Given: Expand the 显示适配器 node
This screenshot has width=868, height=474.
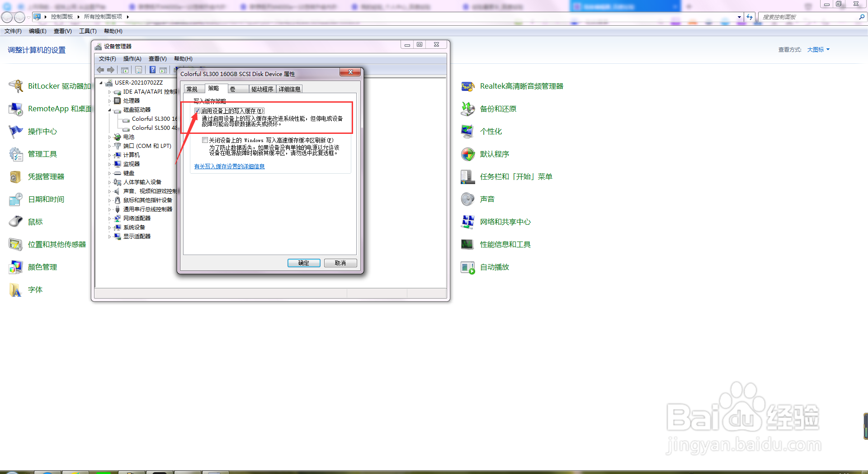Looking at the screenshot, I should [x=110, y=237].
